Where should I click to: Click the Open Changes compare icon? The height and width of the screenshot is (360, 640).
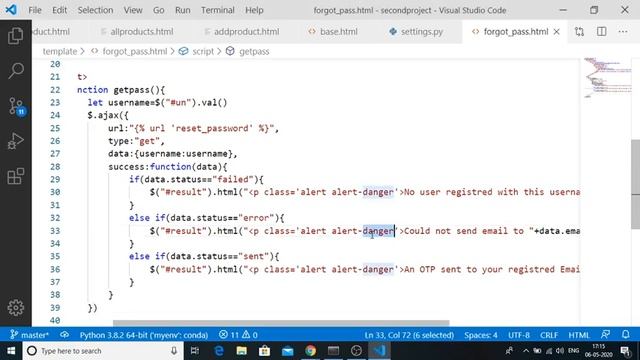(579, 31)
